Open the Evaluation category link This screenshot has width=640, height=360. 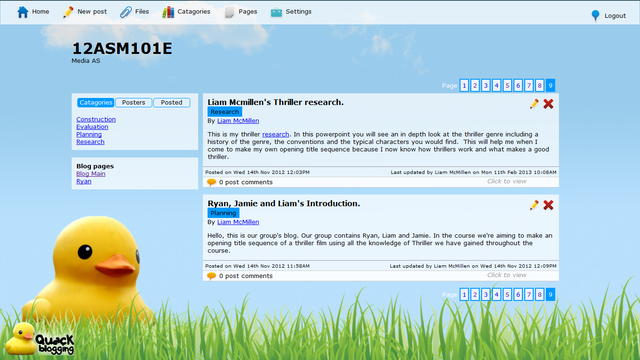[x=92, y=127]
